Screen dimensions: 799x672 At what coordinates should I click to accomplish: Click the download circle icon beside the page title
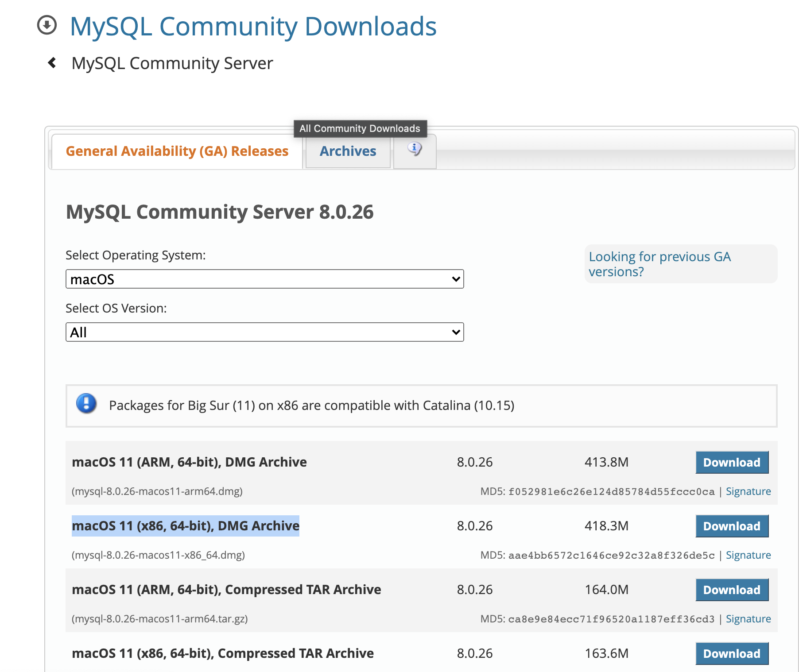click(x=47, y=25)
